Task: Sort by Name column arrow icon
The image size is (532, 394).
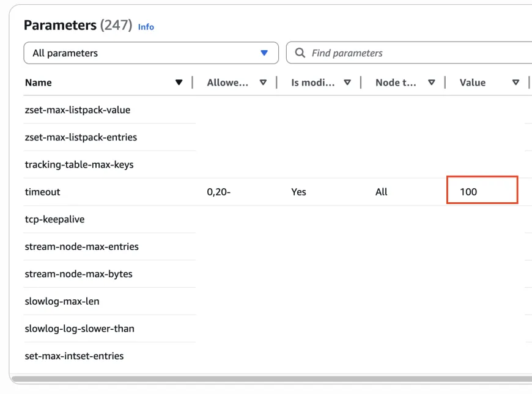Action: click(x=179, y=82)
